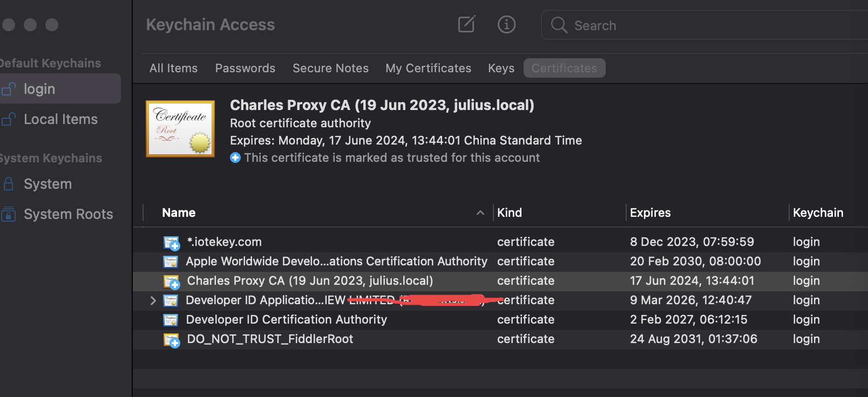
Task: Click expiry 17 Jun 2024, 13:44:01
Action: point(692,280)
